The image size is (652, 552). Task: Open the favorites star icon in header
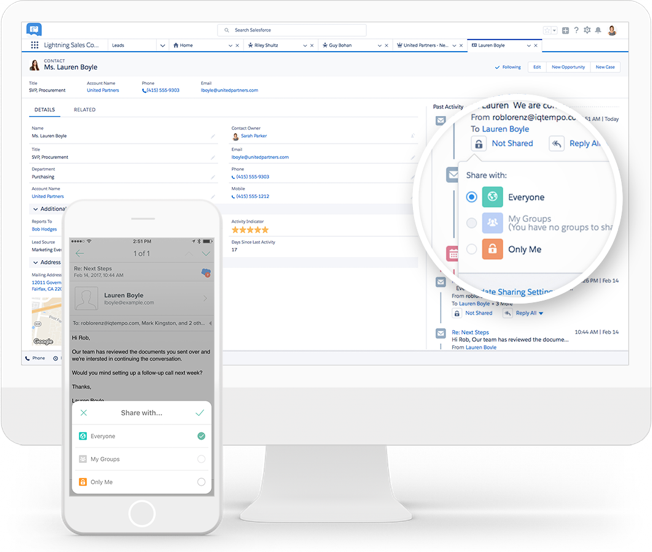coord(548,30)
